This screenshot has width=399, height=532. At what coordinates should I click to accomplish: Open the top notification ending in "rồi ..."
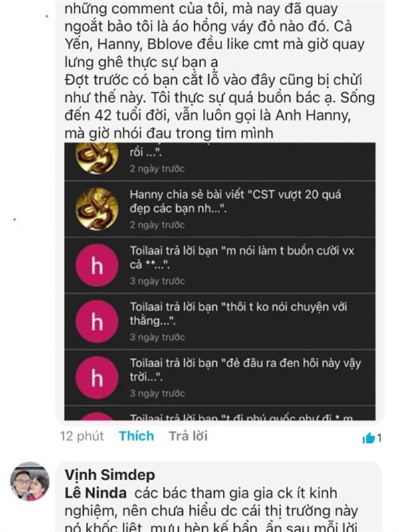click(220, 162)
